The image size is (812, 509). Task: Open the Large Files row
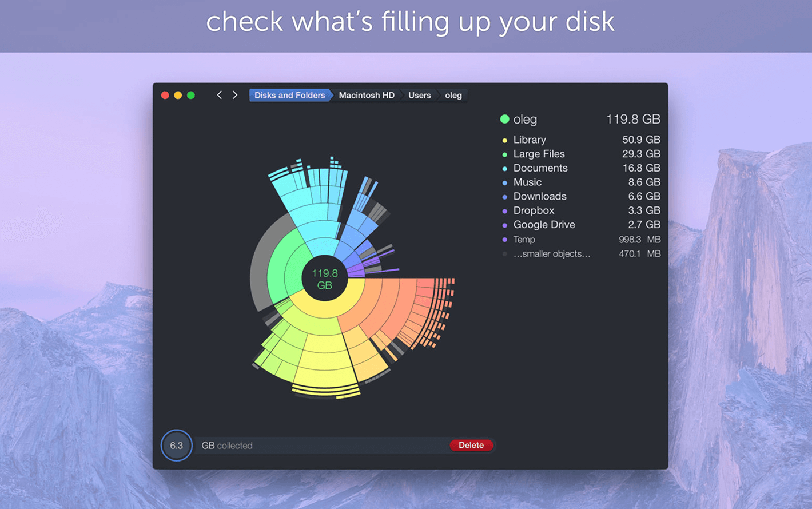[581, 154]
